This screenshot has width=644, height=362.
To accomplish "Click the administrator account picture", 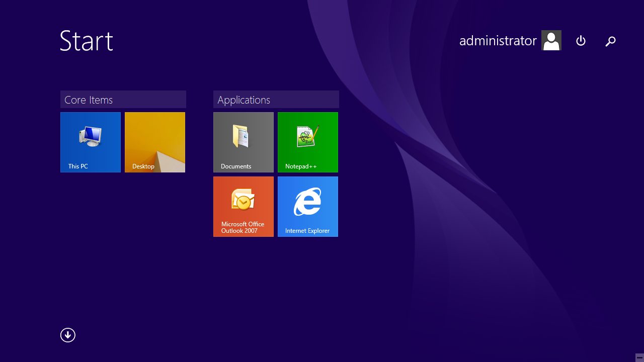I will click(551, 40).
